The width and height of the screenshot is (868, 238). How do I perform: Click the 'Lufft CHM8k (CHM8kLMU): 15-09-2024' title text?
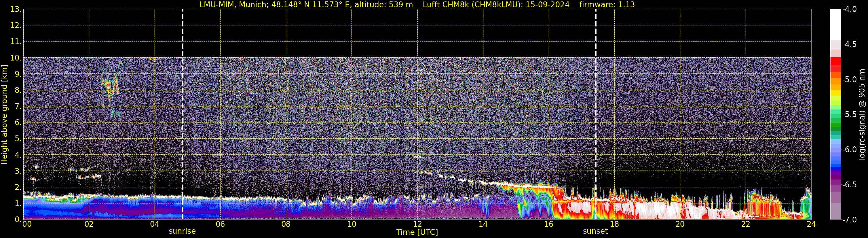point(496,5)
